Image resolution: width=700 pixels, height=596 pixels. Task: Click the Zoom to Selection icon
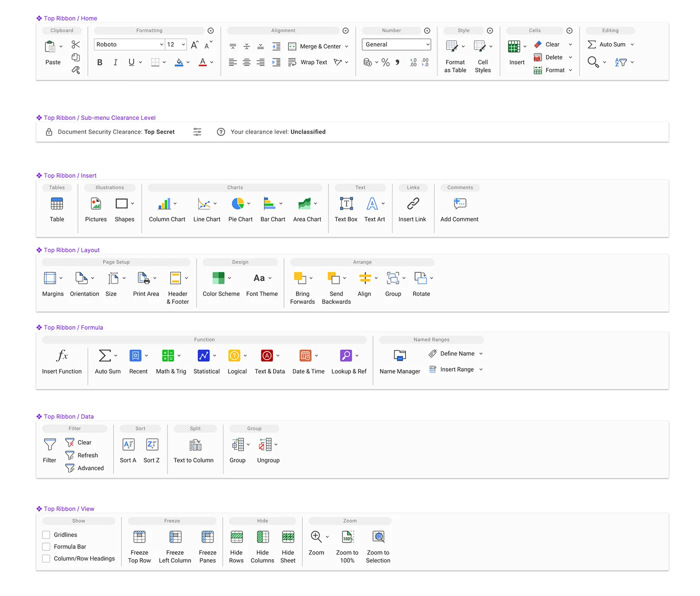click(378, 537)
